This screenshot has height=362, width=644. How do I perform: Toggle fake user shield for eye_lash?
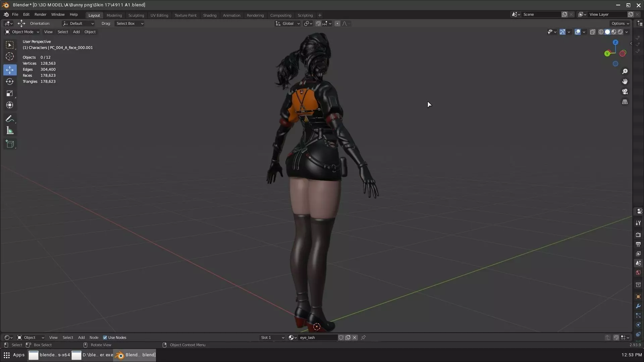(x=341, y=338)
